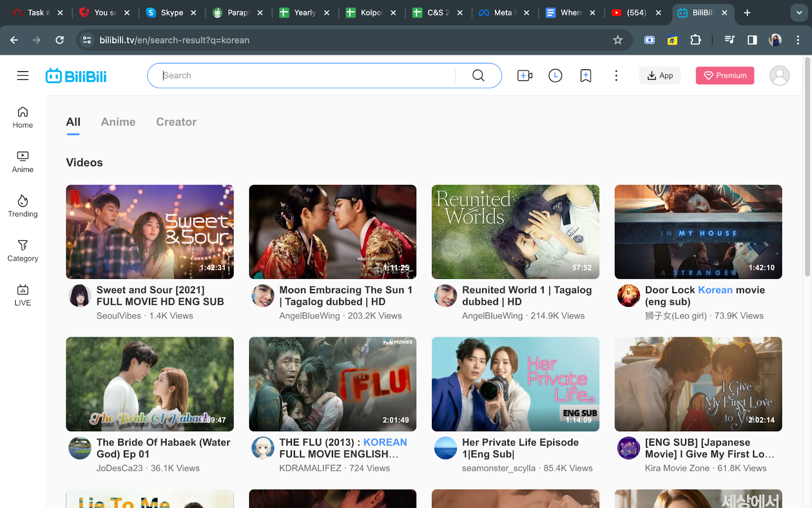Open The Bride Of Habaek title link

[x=163, y=448]
